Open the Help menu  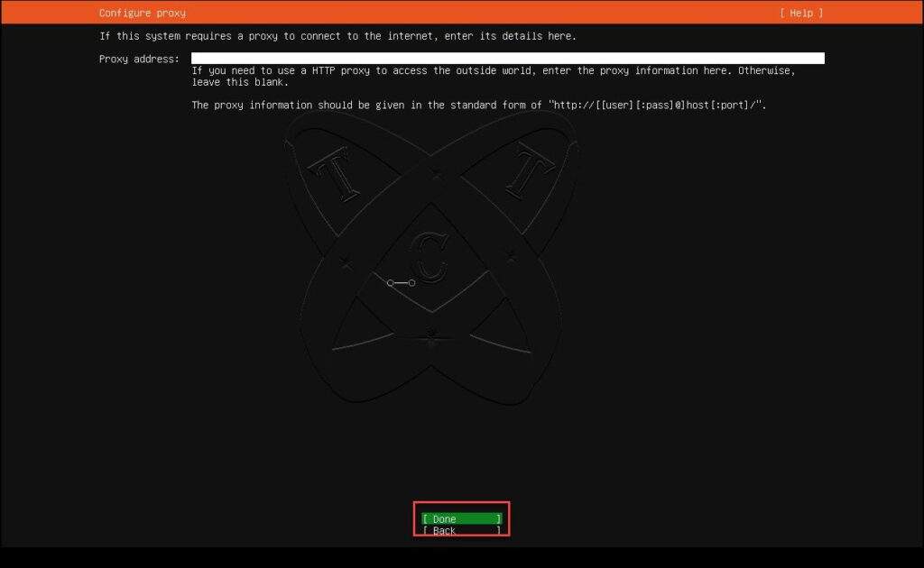801,13
